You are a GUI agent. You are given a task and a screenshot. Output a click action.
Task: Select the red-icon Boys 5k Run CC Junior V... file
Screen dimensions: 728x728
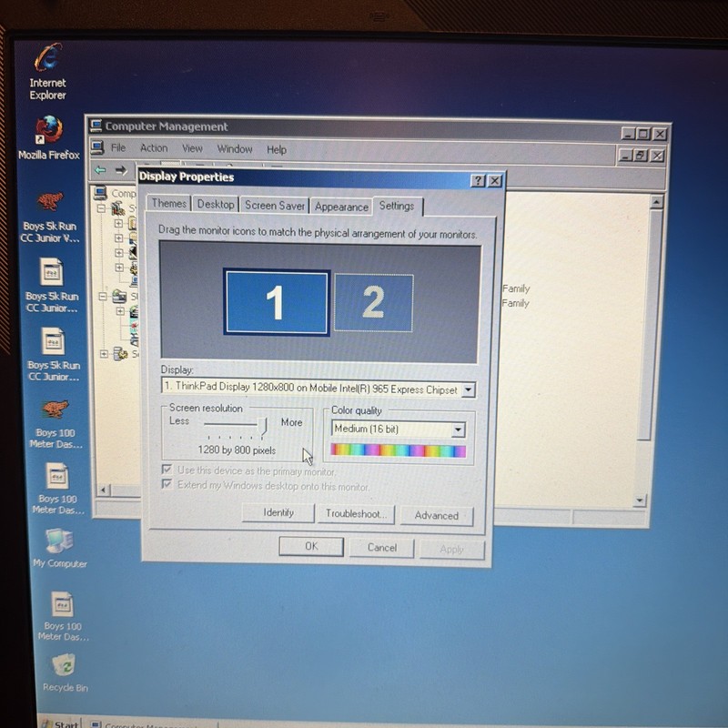(x=50, y=202)
